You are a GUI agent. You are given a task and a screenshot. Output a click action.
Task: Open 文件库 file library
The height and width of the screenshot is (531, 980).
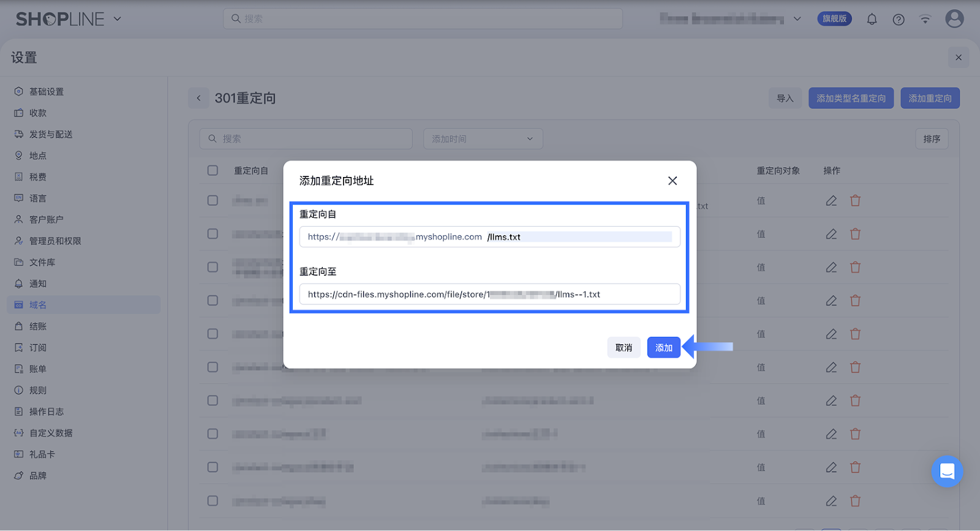tap(84, 262)
